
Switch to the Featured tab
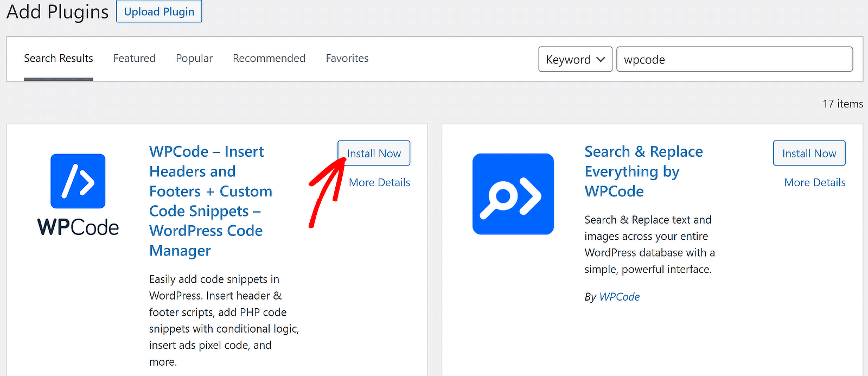(135, 58)
